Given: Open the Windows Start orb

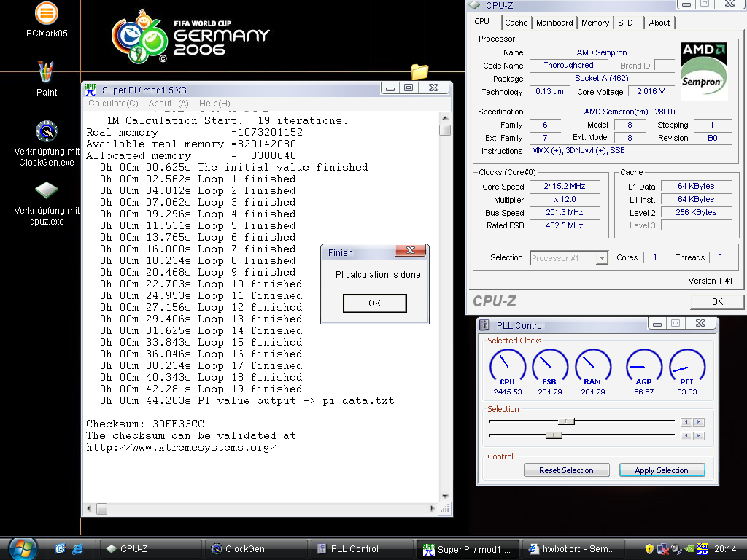Looking at the screenshot, I should pyautogui.click(x=23, y=548).
